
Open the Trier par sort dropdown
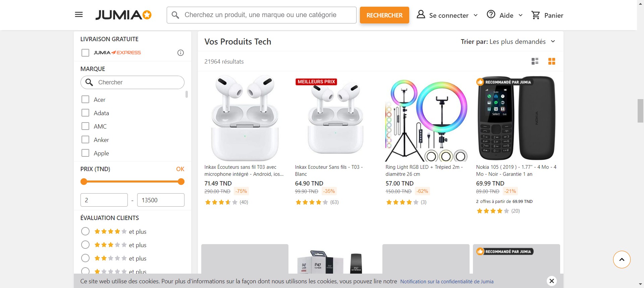[x=508, y=42]
